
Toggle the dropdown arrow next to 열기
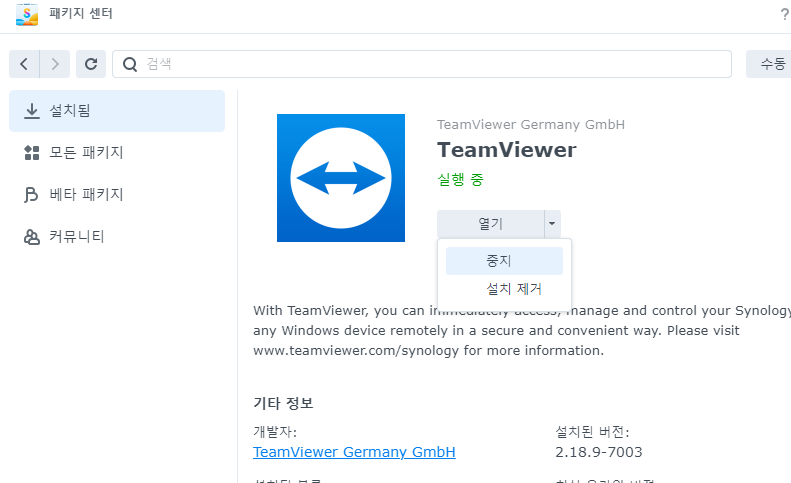(552, 224)
